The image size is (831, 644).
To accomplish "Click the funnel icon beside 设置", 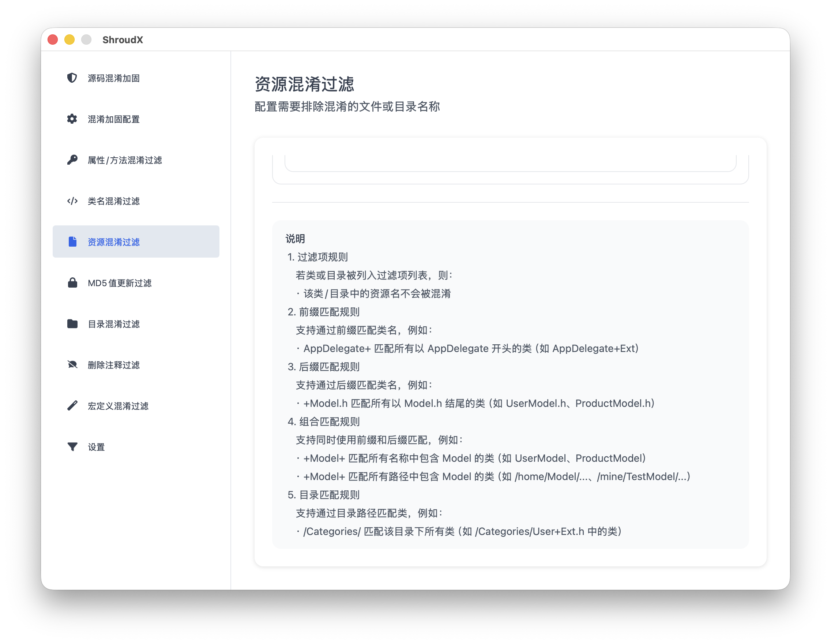I will pos(72,446).
